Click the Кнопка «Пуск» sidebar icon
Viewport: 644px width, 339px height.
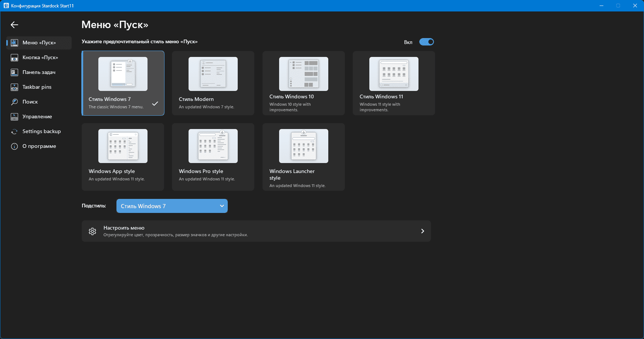point(14,58)
